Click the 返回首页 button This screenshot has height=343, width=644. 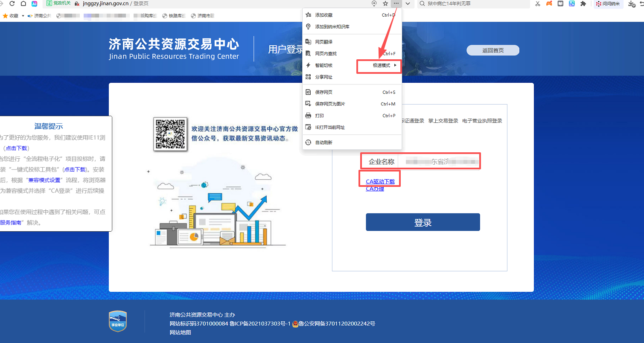(x=492, y=50)
